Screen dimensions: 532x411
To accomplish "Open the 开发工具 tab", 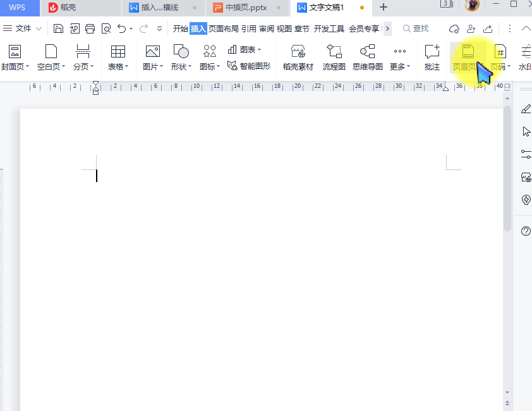I will pyautogui.click(x=329, y=28).
